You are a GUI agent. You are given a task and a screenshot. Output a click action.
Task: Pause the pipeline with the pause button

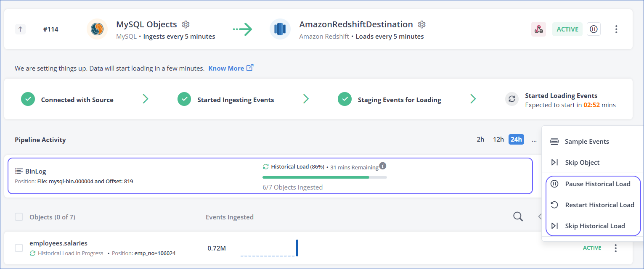click(594, 29)
